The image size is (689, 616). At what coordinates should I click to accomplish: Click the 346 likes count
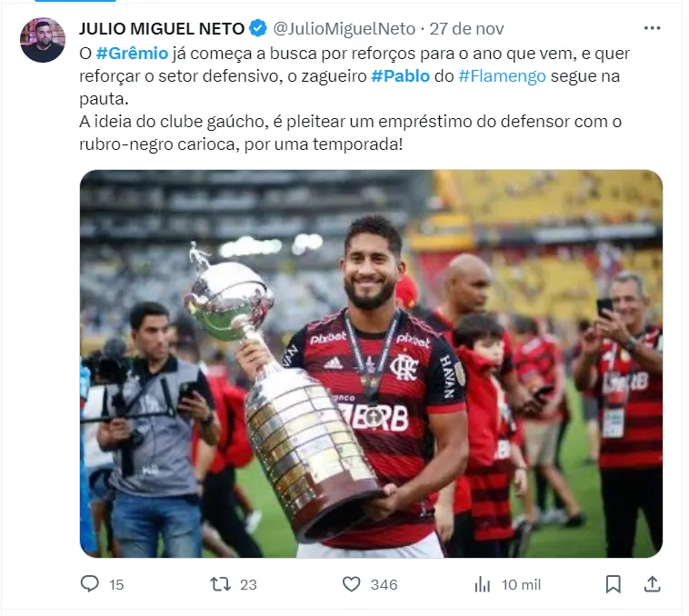(384, 585)
